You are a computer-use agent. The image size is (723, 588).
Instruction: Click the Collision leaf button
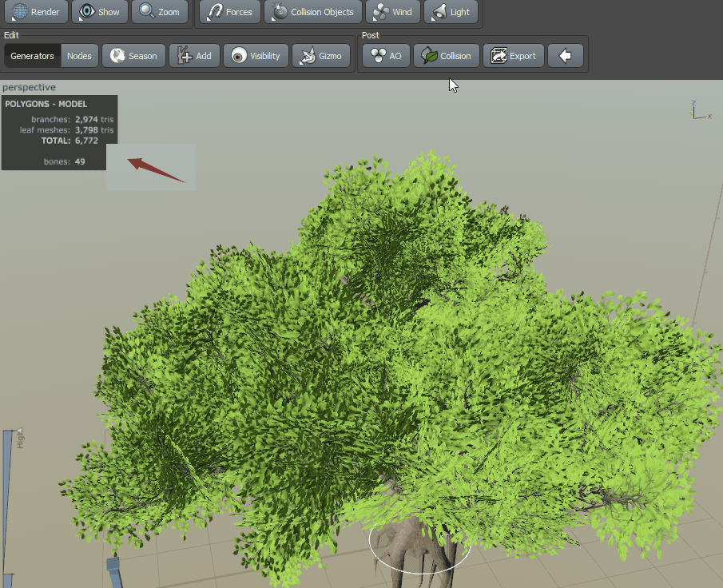click(447, 56)
